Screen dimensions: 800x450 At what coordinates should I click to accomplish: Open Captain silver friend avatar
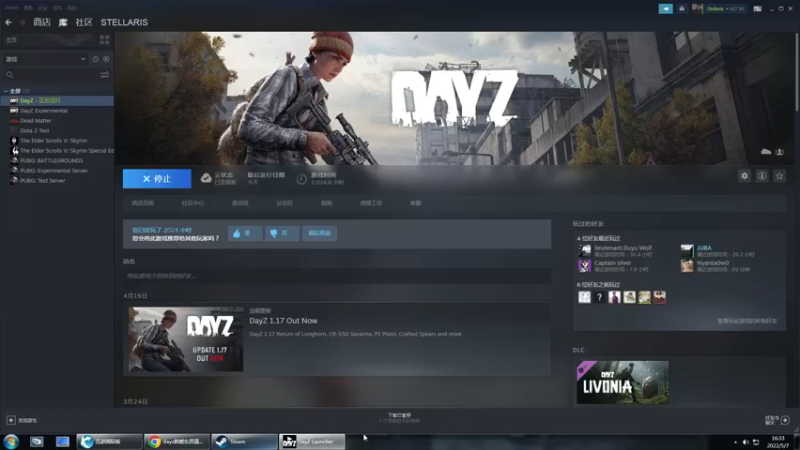tap(585, 265)
